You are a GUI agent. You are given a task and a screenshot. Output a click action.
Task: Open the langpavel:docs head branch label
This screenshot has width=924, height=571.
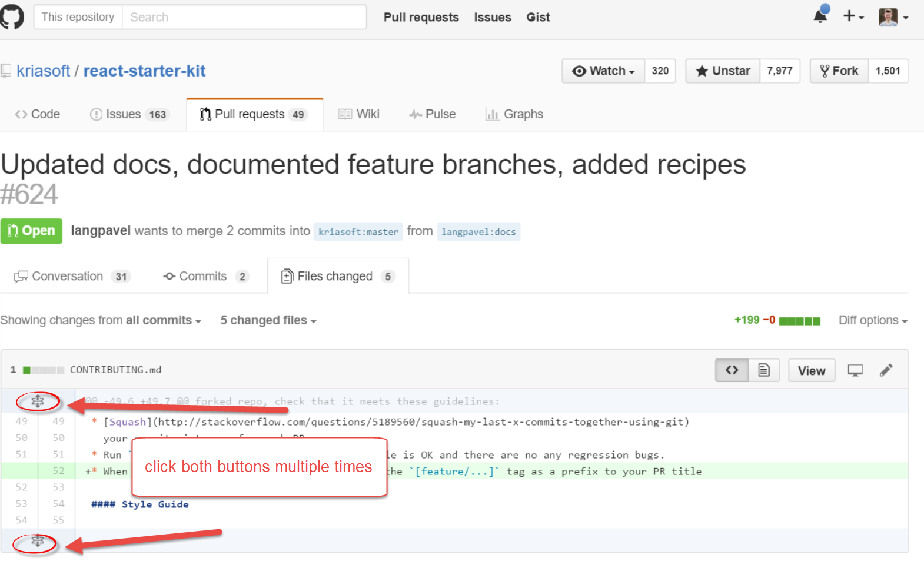click(478, 232)
